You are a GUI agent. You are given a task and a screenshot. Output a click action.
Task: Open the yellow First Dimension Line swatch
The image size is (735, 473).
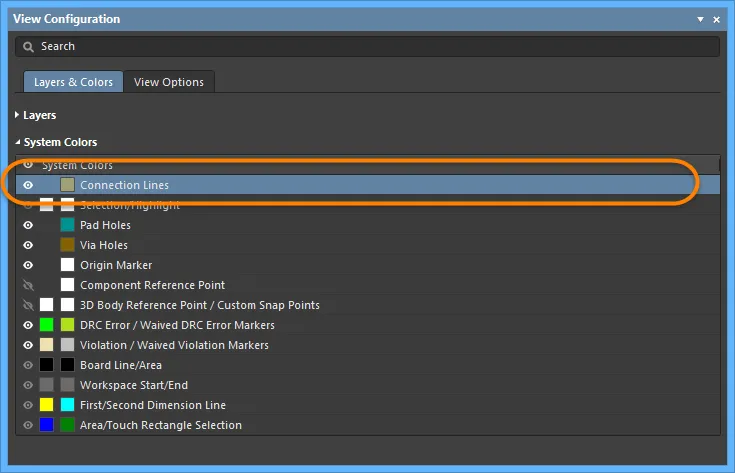(46, 405)
